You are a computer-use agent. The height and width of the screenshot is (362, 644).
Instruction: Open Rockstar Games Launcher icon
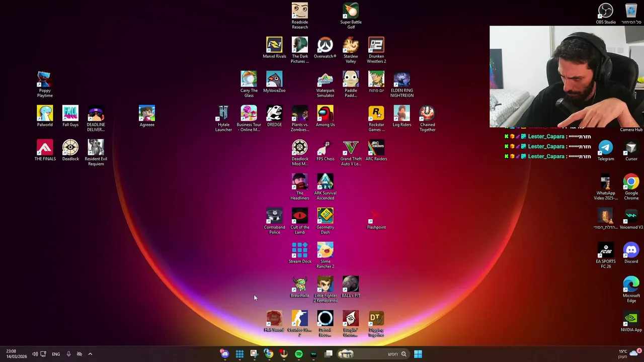[x=376, y=118]
